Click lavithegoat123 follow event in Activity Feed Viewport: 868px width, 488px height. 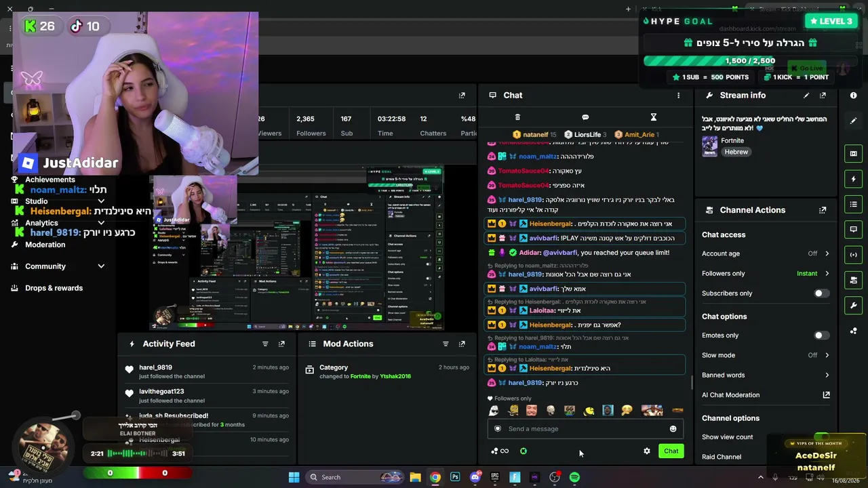click(x=206, y=396)
